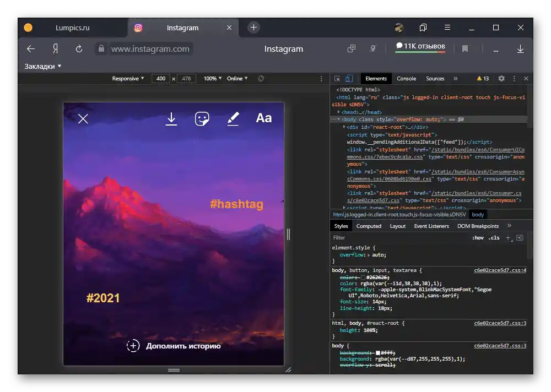
Task: Collapse the body element node
Action: pyautogui.click(x=338, y=119)
